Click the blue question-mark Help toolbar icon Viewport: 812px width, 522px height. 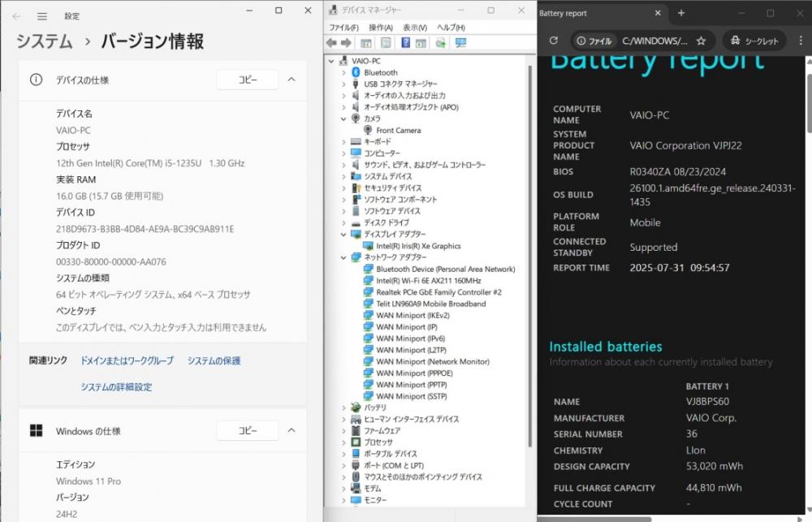click(x=405, y=43)
